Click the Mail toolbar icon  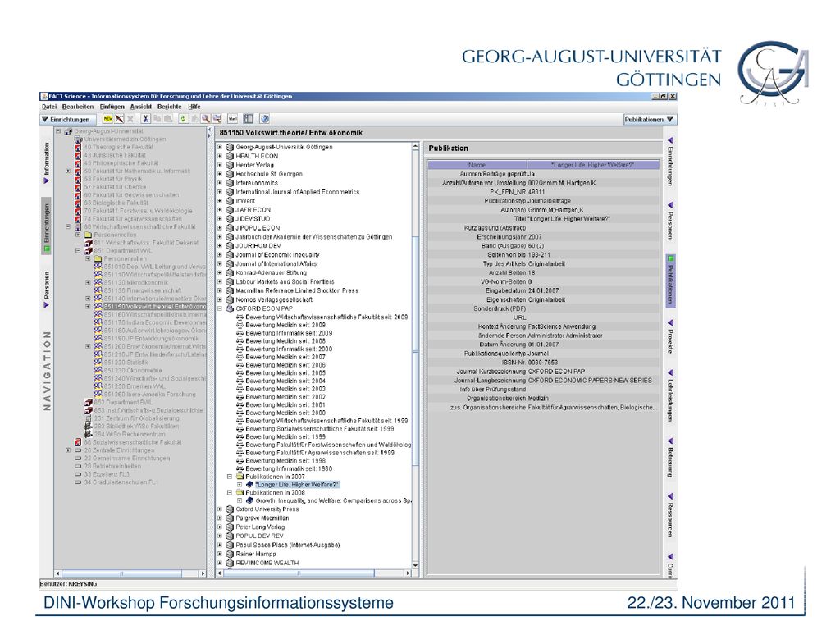(232, 119)
